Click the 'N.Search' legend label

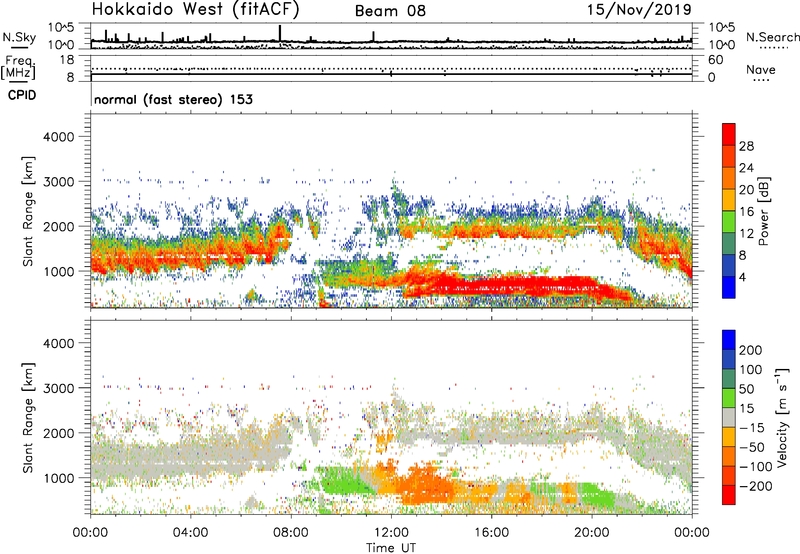(772, 37)
